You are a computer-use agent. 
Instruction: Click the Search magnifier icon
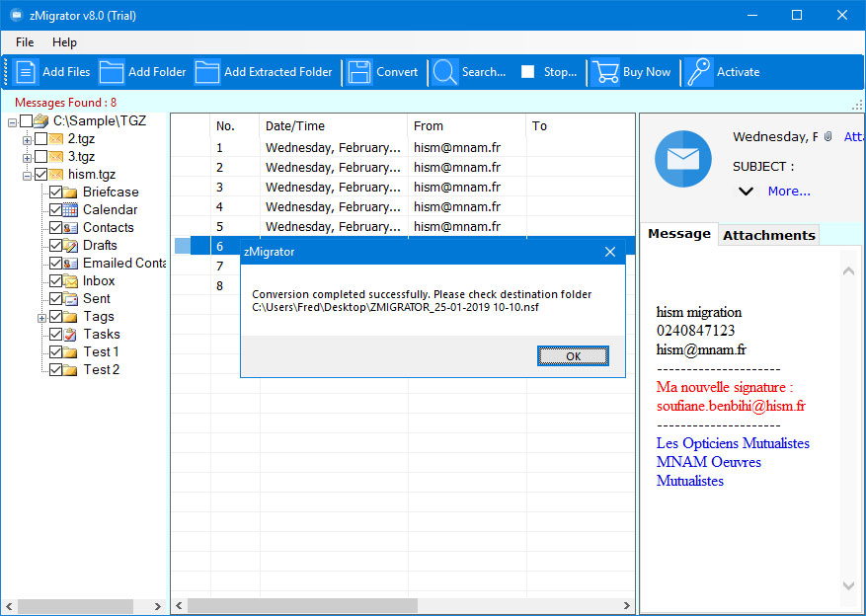[444, 72]
